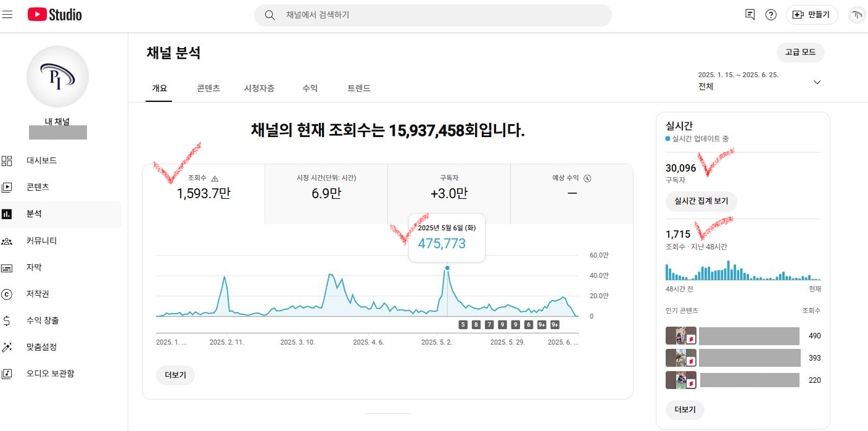The height and width of the screenshot is (431, 868).
Task: Open the hamburger navigation menu
Action: pos(7,14)
